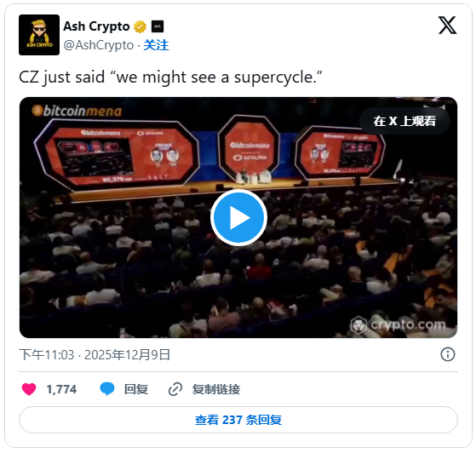Click the copy link chain icon
Screen dimensions: 476x453
[x=175, y=389]
